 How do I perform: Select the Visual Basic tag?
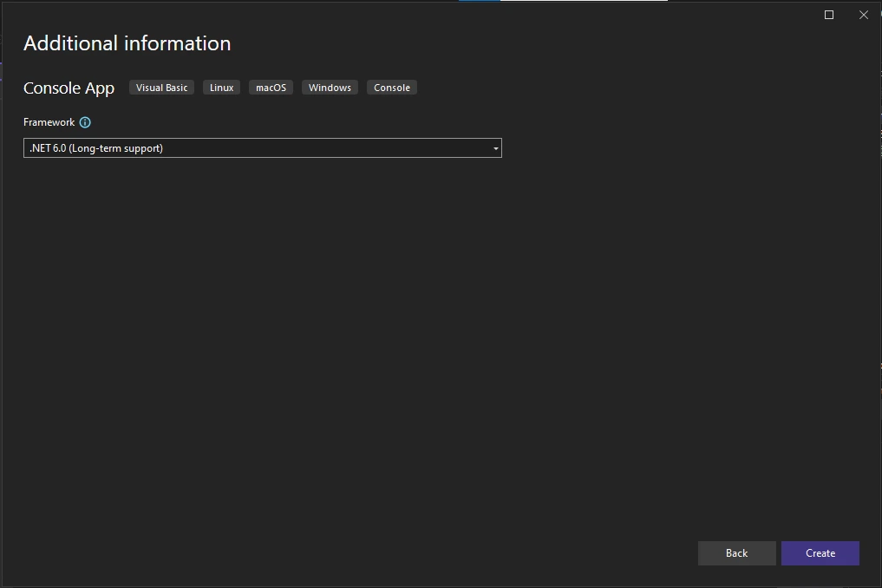(161, 88)
